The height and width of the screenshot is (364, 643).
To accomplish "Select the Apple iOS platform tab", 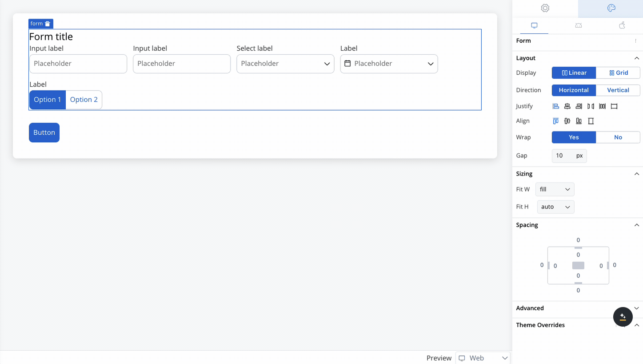I will 622,25.
